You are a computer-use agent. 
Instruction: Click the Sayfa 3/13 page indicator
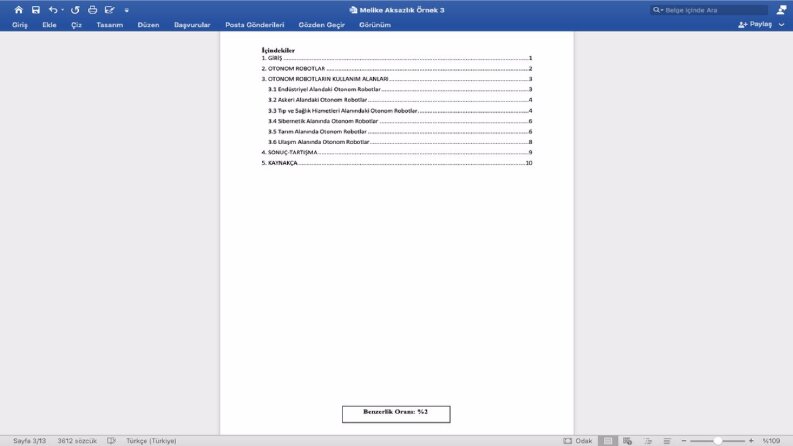tap(29, 441)
